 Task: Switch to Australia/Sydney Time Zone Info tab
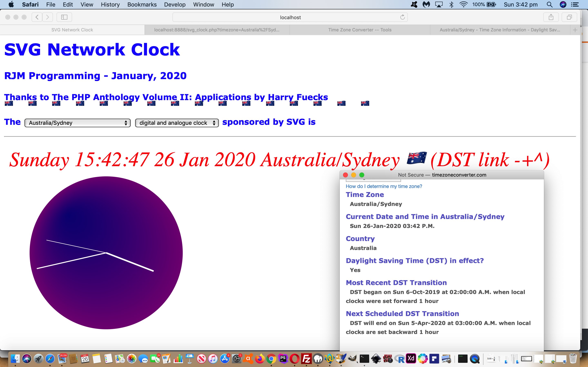pyautogui.click(x=500, y=30)
